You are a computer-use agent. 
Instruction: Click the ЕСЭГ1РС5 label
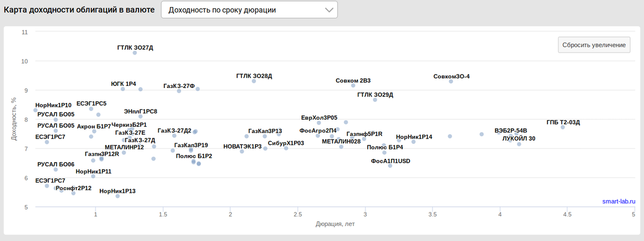tap(92, 103)
